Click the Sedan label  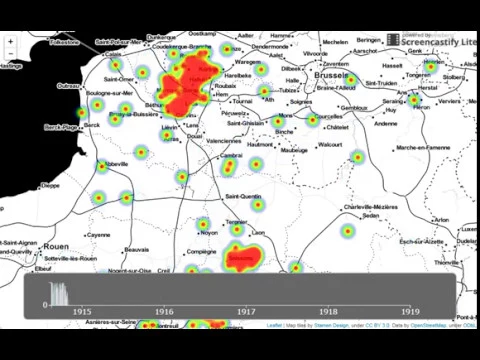[371, 215]
